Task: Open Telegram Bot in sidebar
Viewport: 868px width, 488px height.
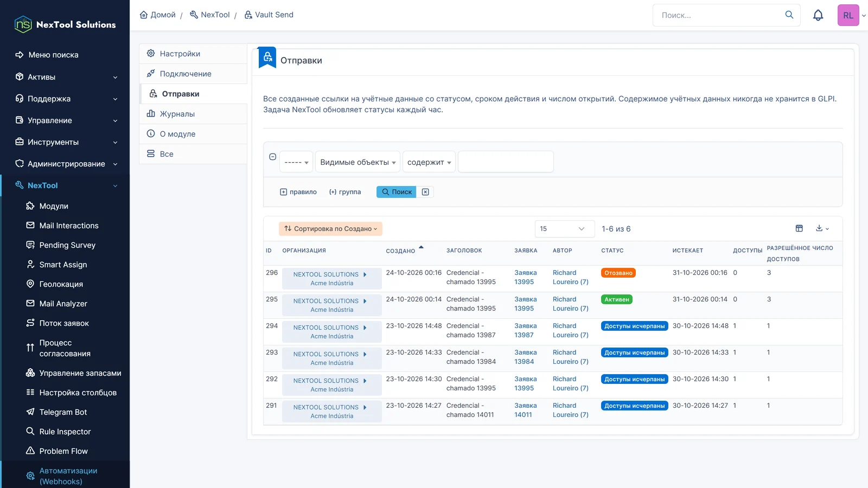Action: click(x=63, y=412)
